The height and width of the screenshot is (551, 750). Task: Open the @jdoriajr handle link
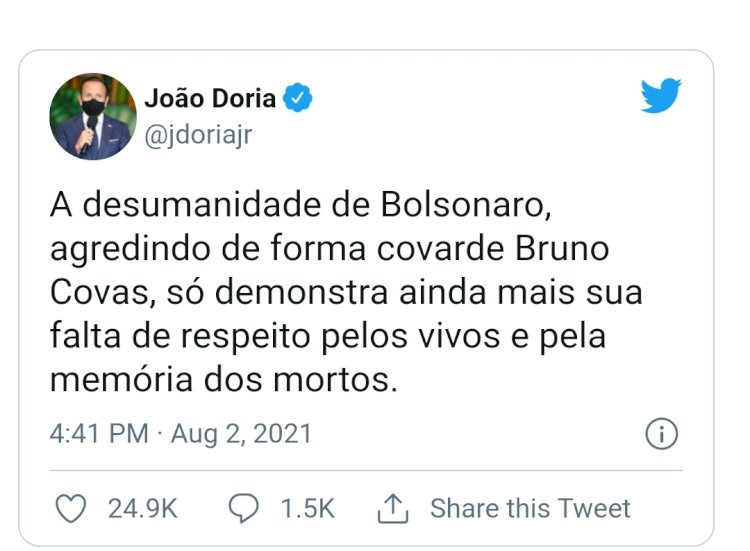(x=198, y=136)
